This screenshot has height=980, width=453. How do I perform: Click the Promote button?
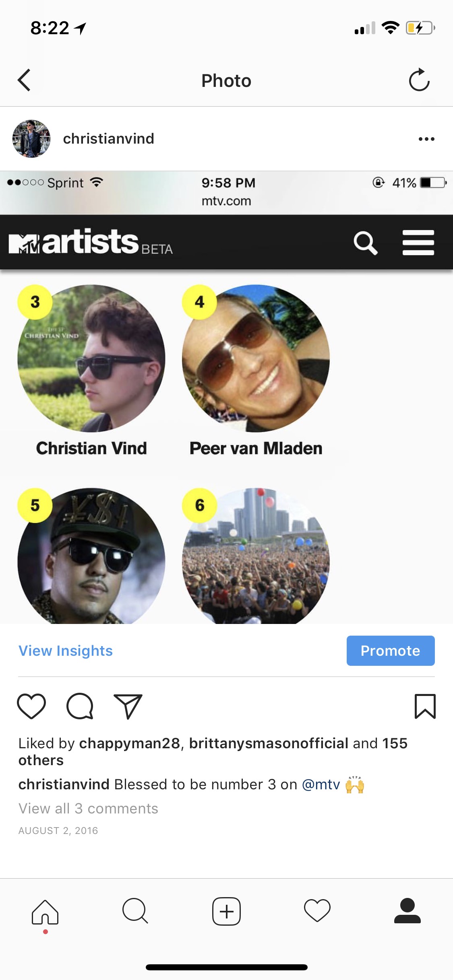[x=391, y=651]
